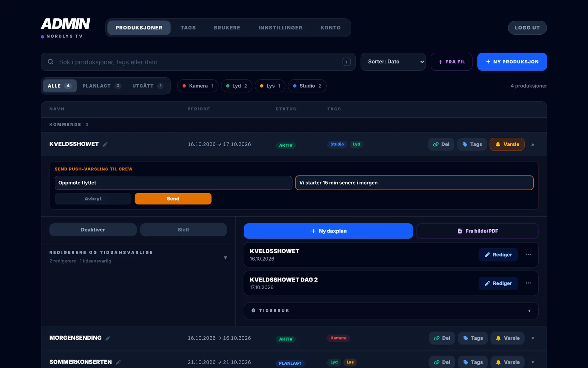
Task: Click the pencil icon next to MORGENSENDING
Action: coord(108,338)
